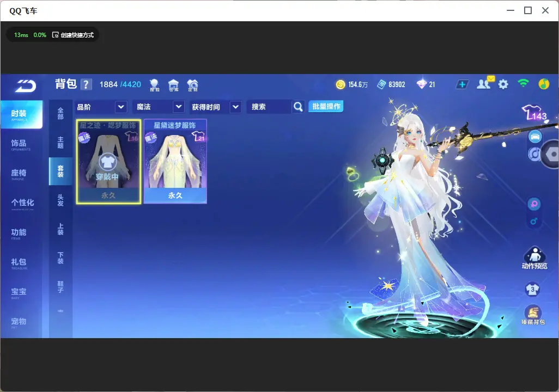
Task: Switch to the 全部 sub-tab
Action: (x=60, y=114)
